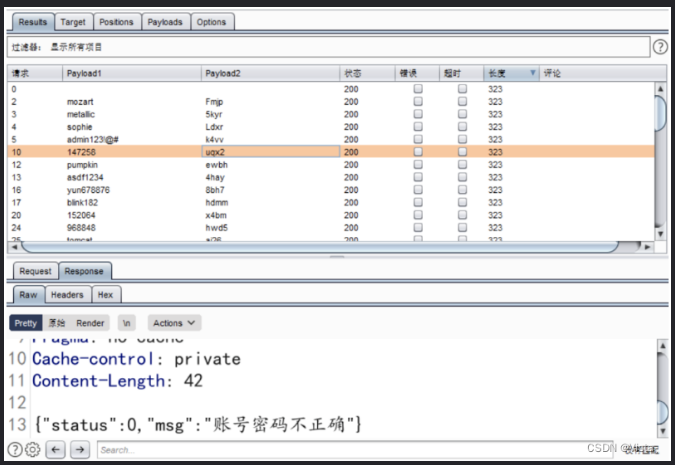Select the Raw view tab
This screenshot has height=465, width=675.
click(28, 295)
